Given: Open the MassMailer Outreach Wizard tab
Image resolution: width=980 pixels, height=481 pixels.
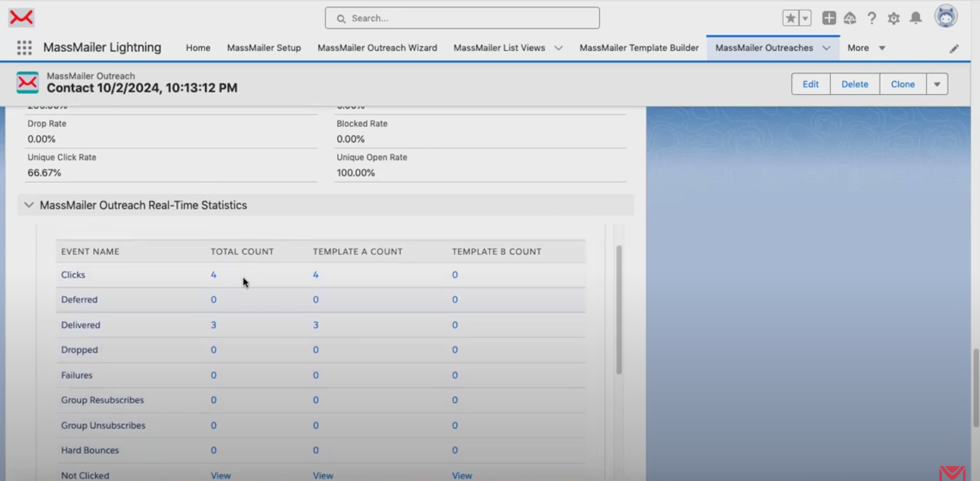Looking at the screenshot, I should [x=377, y=48].
